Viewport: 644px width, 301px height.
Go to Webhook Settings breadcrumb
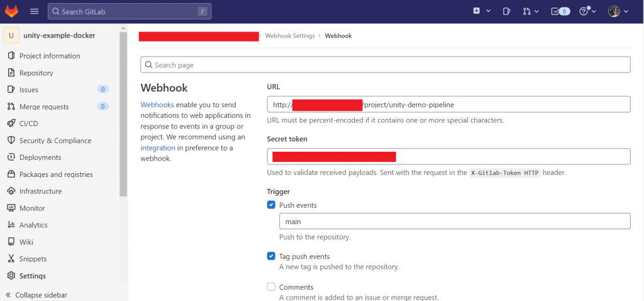(290, 36)
